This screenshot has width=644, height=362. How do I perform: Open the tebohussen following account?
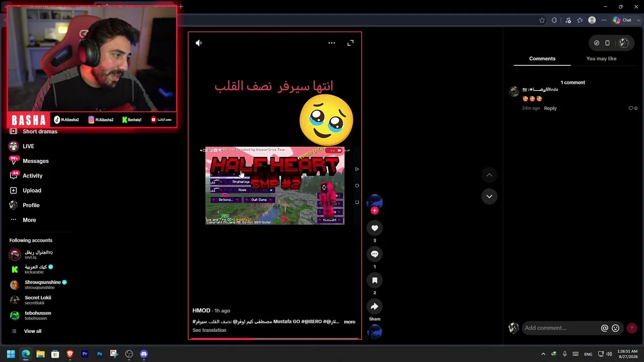[31, 316]
